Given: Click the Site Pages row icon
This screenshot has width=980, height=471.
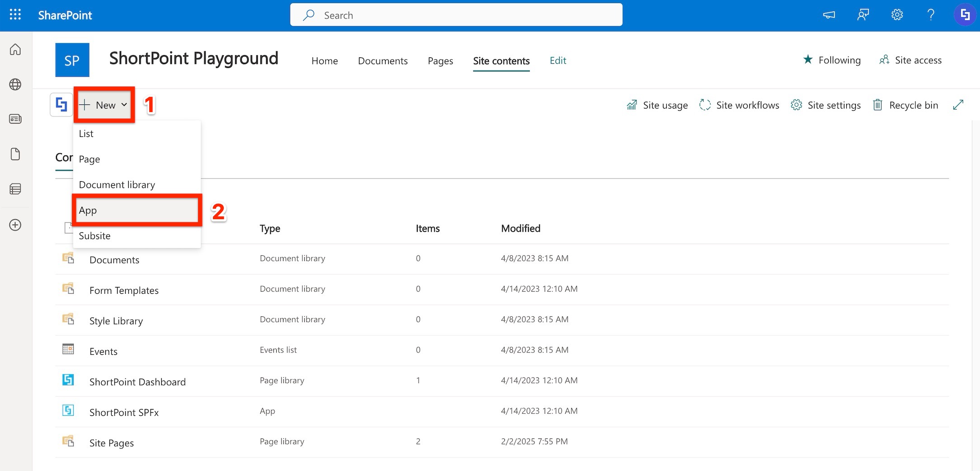Looking at the screenshot, I should click(x=68, y=441).
